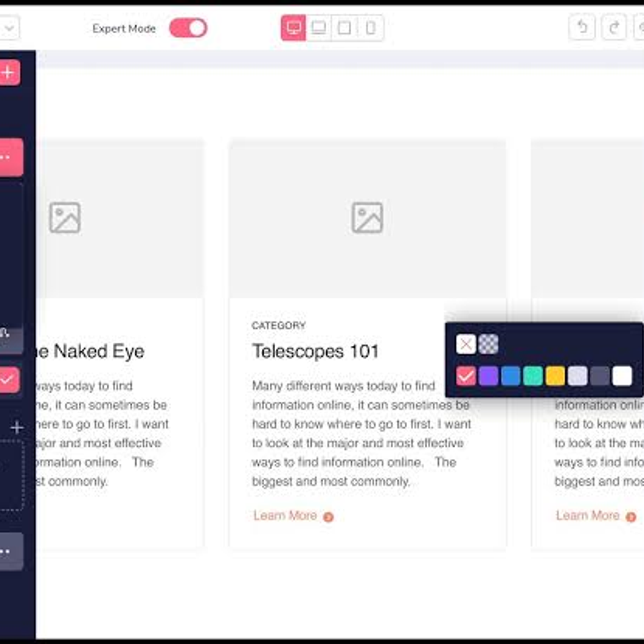Open the pink three-dots sidebar menu
644x644 pixels.
tap(9, 157)
